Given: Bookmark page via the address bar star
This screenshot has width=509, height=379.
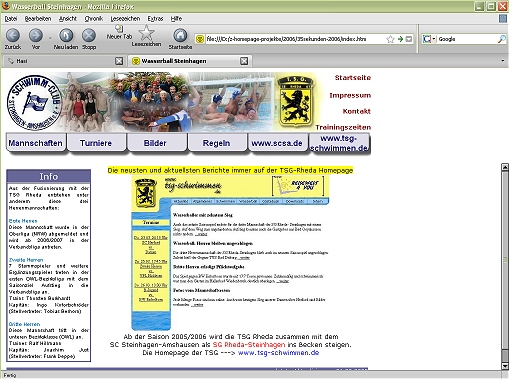Looking at the screenshot, I should pyautogui.click(x=390, y=39).
